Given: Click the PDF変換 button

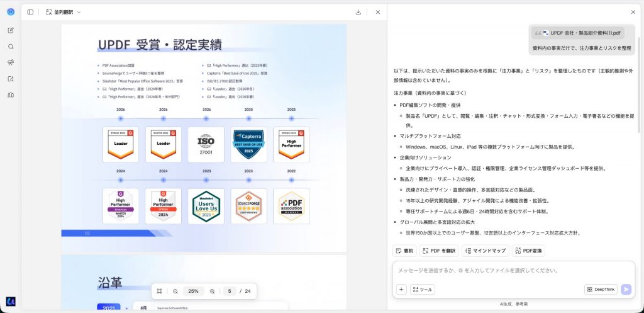Looking at the screenshot, I should click(x=528, y=251).
